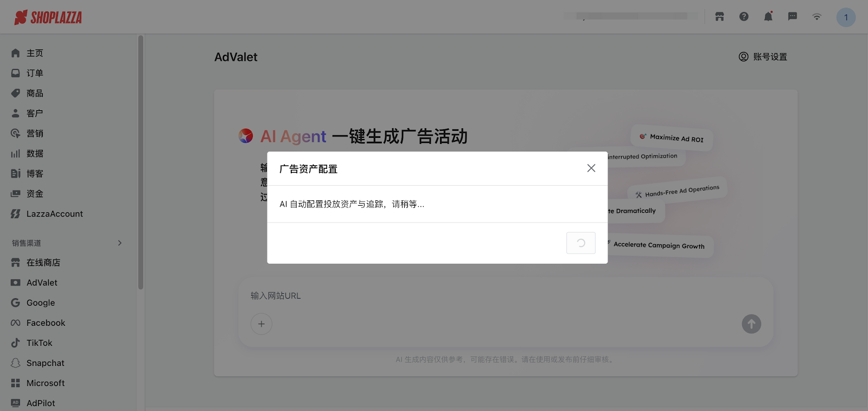Click the store front icon in header

tap(719, 17)
